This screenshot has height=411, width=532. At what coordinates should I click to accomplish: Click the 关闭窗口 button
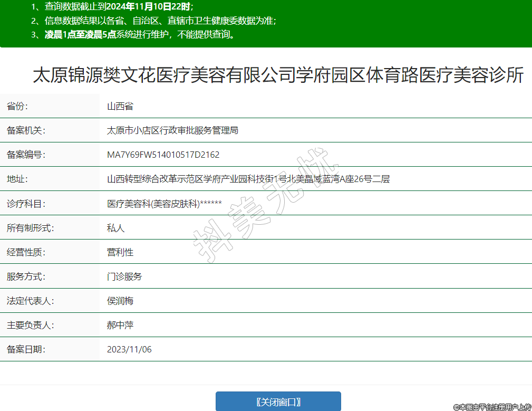[278, 402]
